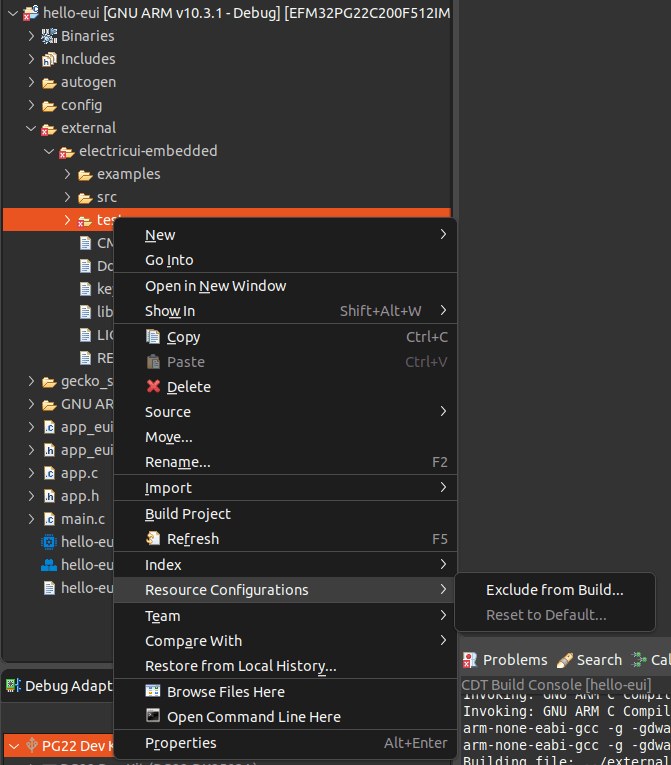Click the Includes folder icon
The height and width of the screenshot is (765, 671).
coord(49,59)
